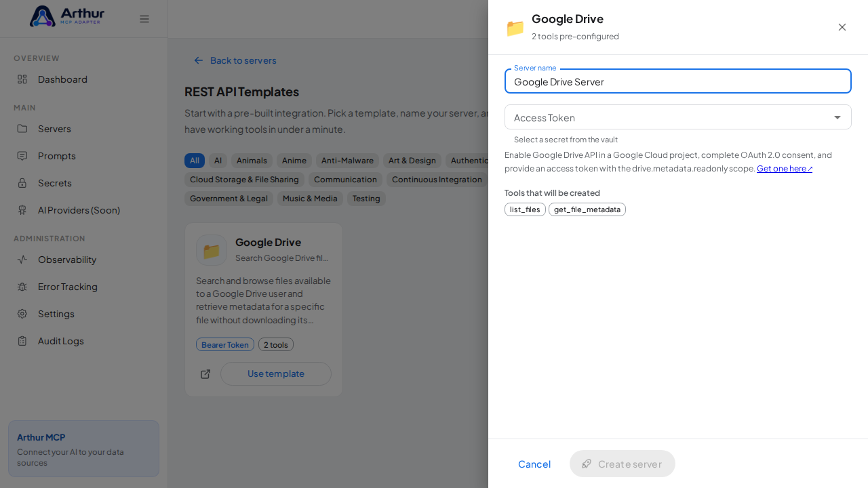
Task: Click 'Select a secret from the vault' hint
Action: click(566, 140)
